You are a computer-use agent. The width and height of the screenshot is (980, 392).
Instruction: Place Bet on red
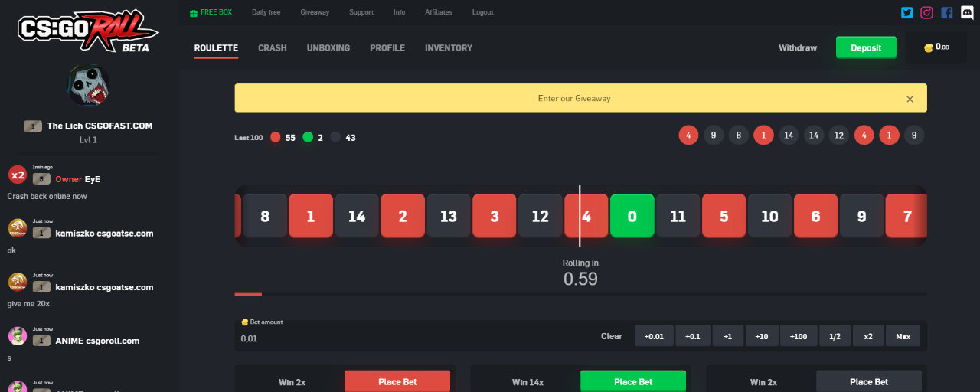397,381
